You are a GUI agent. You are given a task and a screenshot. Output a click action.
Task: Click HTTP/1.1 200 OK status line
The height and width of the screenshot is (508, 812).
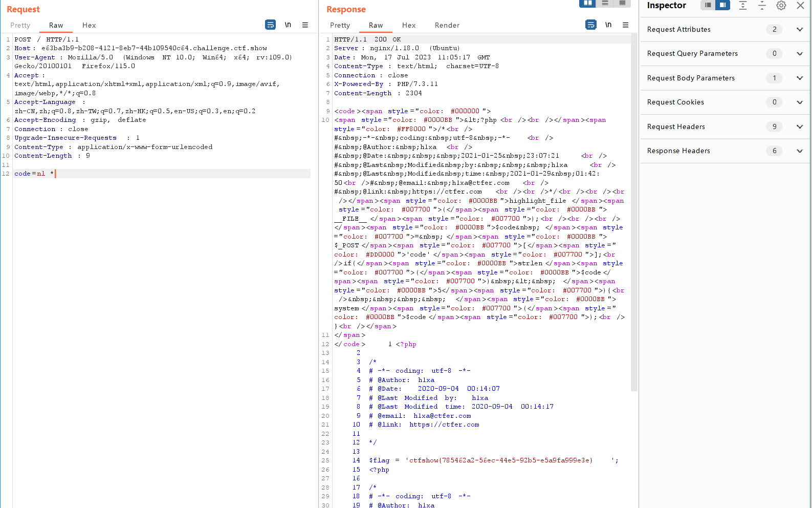coord(367,39)
